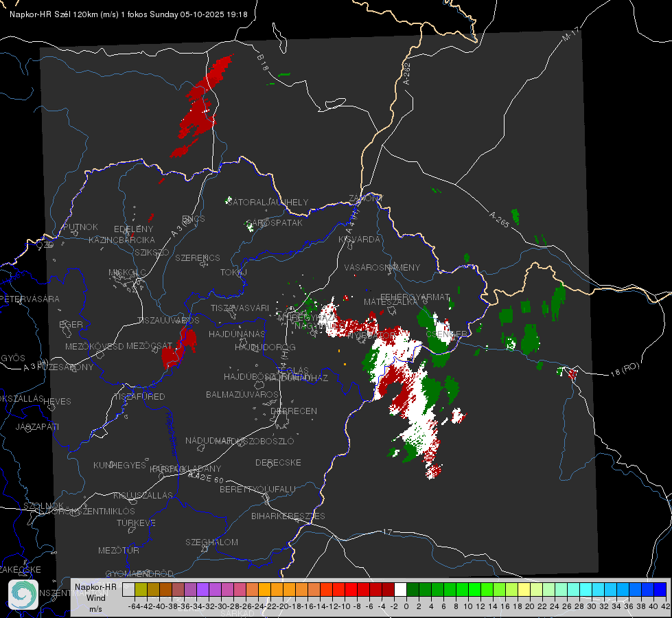This screenshot has width=672, height=618.
Task: Click the KISÚJSZÁLLÁS city label
Action: [143, 495]
